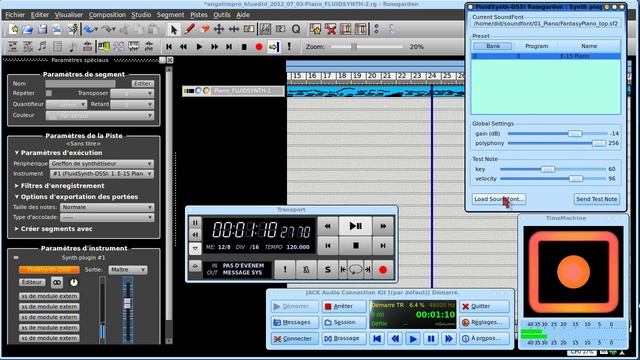The width and height of the screenshot is (640, 360).
Task: Click the main toolbar play button
Action: (199, 47)
